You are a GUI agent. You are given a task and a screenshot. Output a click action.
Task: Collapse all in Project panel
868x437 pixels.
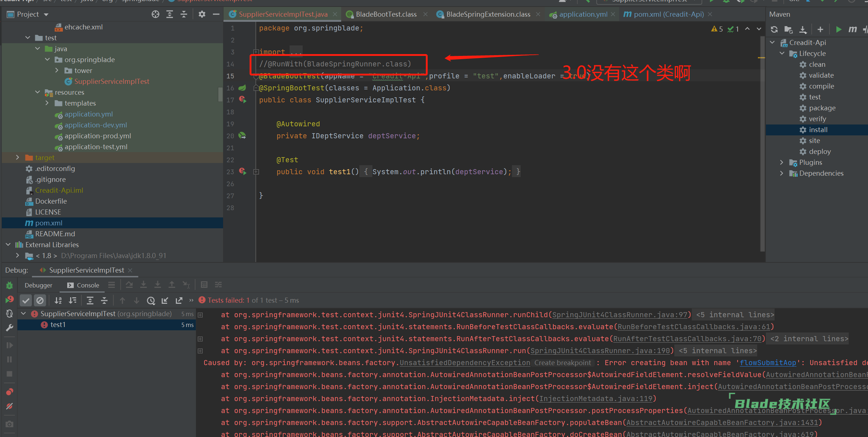pos(184,14)
